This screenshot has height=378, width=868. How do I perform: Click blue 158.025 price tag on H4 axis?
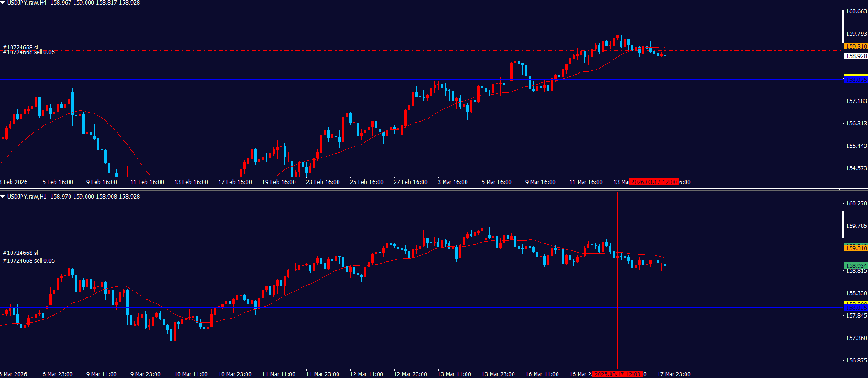[x=855, y=81]
